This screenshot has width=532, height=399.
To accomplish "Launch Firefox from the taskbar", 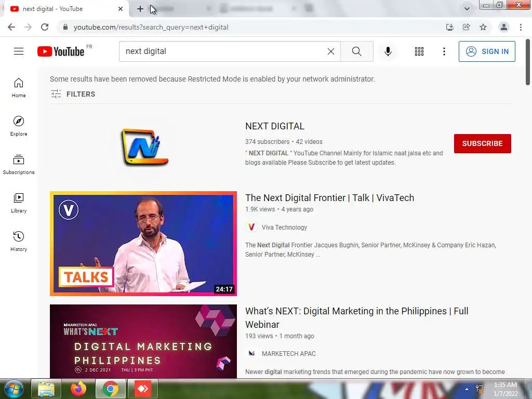I will pyautogui.click(x=78, y=389).
